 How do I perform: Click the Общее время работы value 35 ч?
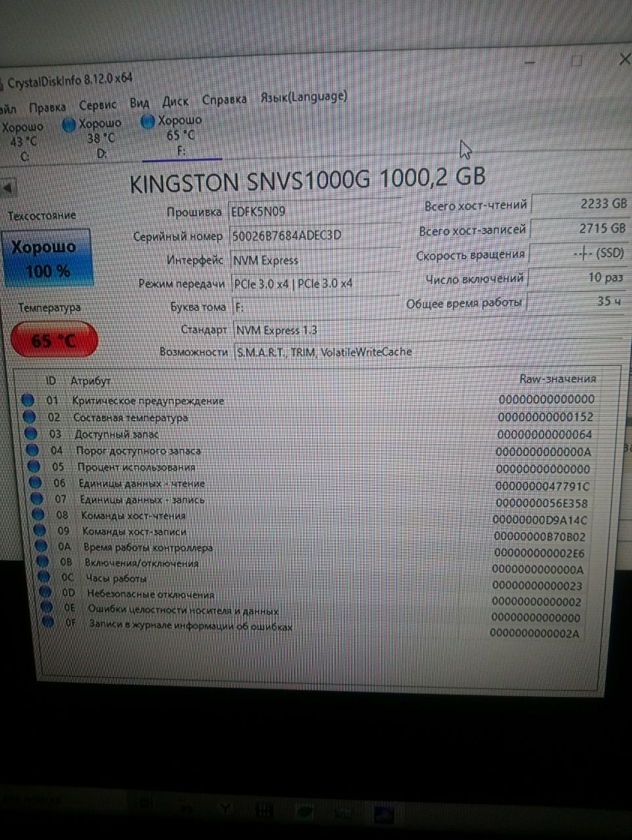coord(576,302)
